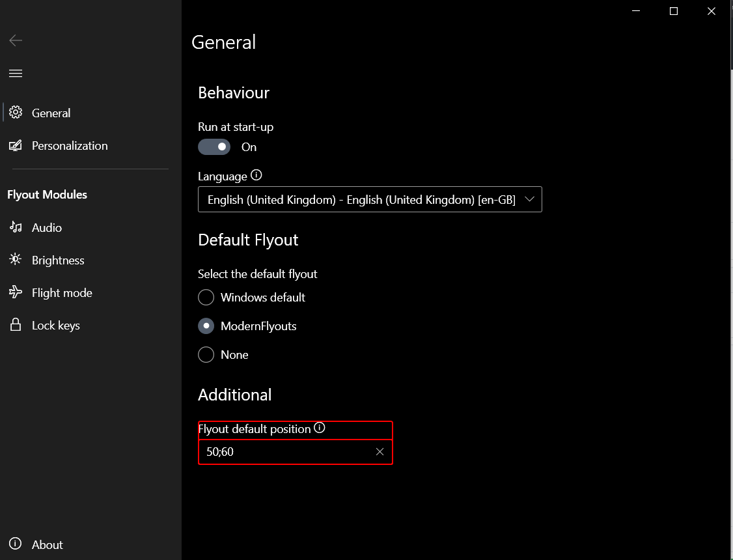Screen dimensions: 733x560
Task: Click the 'Flyout default position' label text
Action: coord(255,429)
